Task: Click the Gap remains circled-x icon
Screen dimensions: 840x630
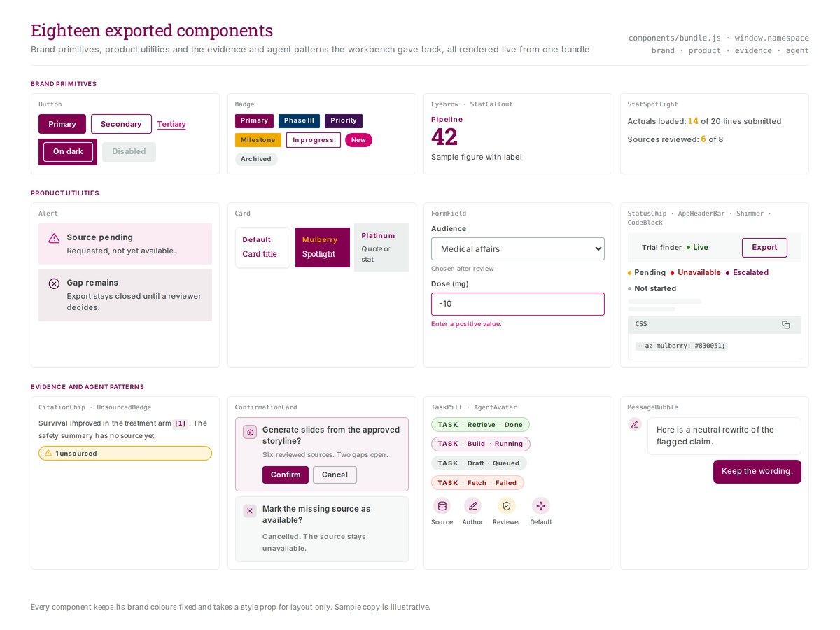Action: click(x=54, y=283)
